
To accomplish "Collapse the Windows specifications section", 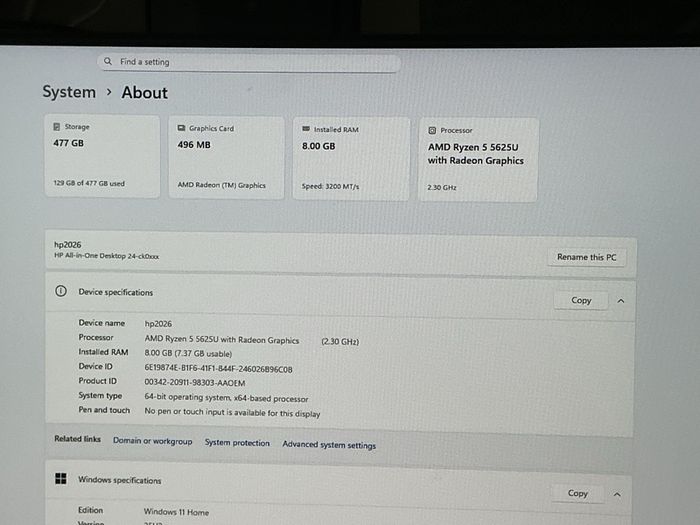I will 617,495.
